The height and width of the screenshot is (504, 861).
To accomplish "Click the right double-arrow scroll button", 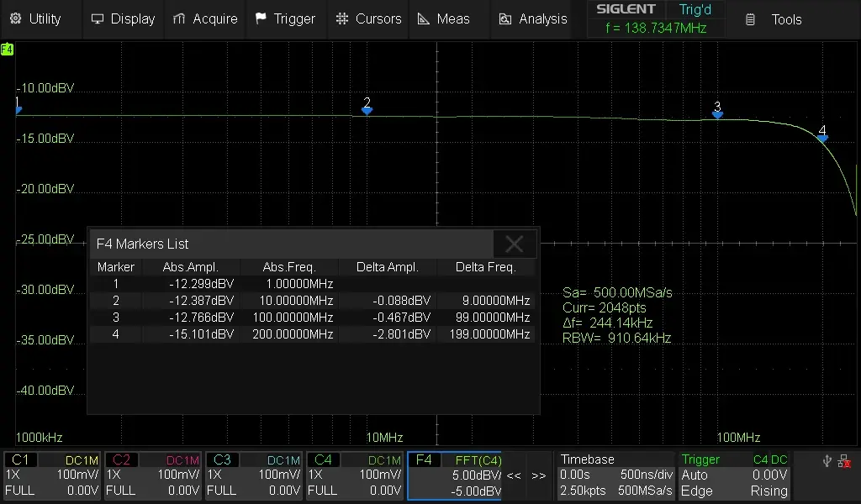I will click(x=539, y=475).
